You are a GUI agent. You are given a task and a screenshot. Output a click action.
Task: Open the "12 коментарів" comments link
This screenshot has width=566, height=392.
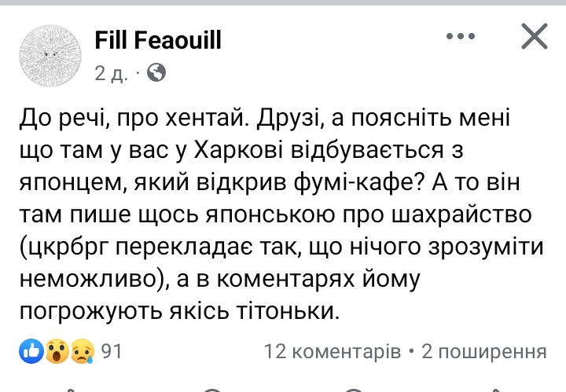click(333, 350)
